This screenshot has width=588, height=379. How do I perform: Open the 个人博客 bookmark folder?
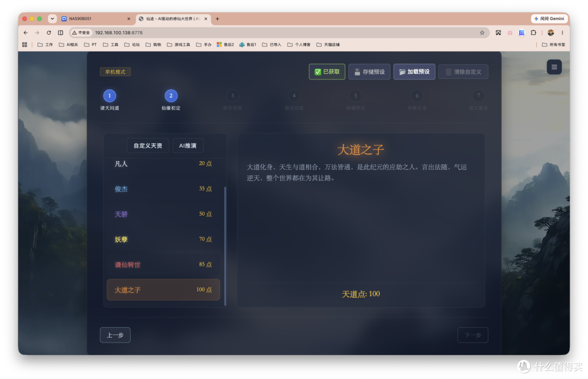(299, 45)
